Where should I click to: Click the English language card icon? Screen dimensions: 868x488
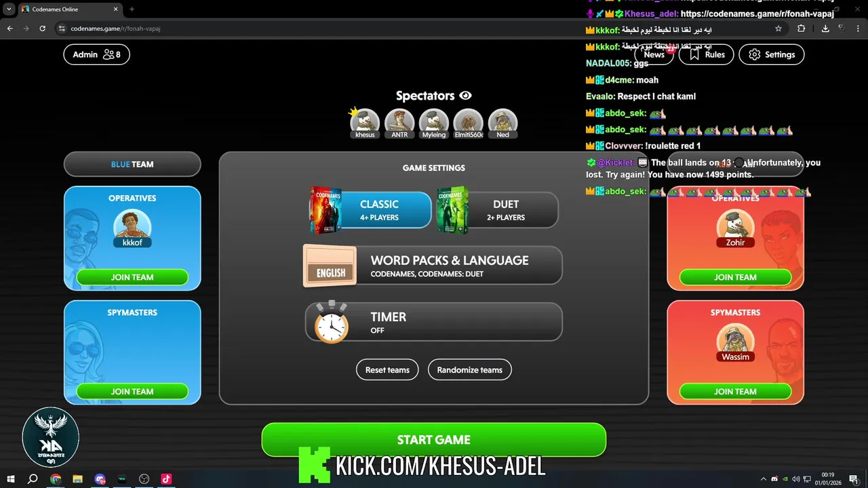coord(330,266)
